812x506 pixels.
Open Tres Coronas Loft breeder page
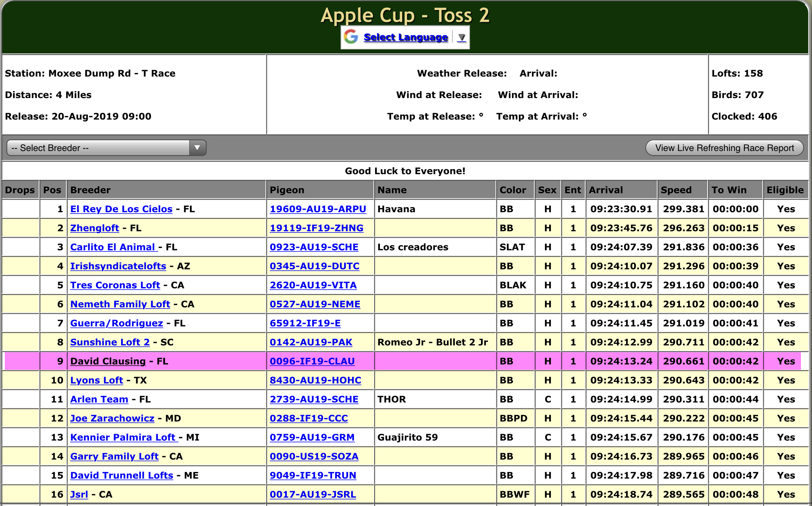point(115,285)
